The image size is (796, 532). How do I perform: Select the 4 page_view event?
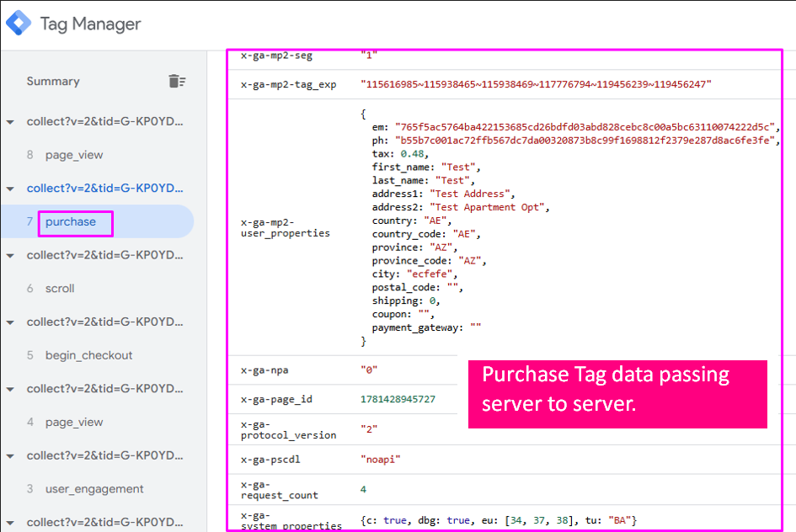click(74, 422)
